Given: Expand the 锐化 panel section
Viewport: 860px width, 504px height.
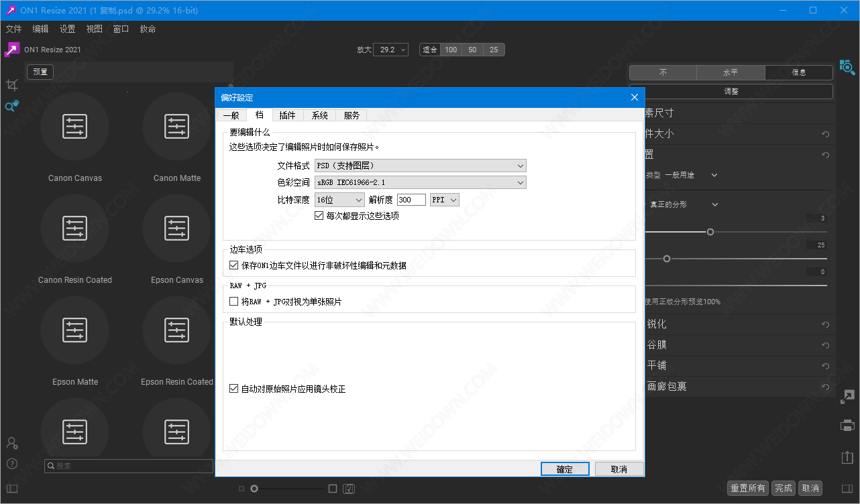Looking at the screenshot, I should point(657,324).
